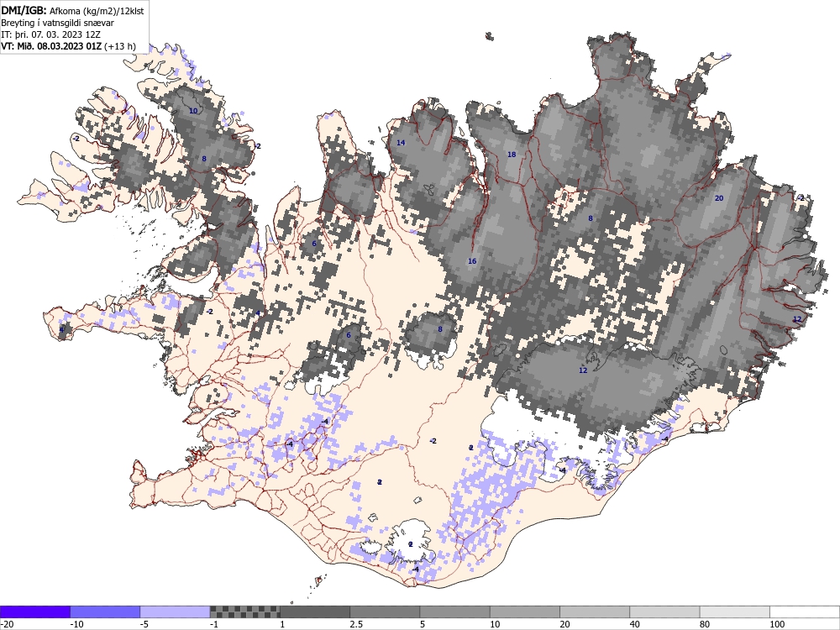This screenshot has height=630, width=840.
Task: Click the gray 10 to 20 legend swatch
Action: pyautogui.click(x=525, y=612)
